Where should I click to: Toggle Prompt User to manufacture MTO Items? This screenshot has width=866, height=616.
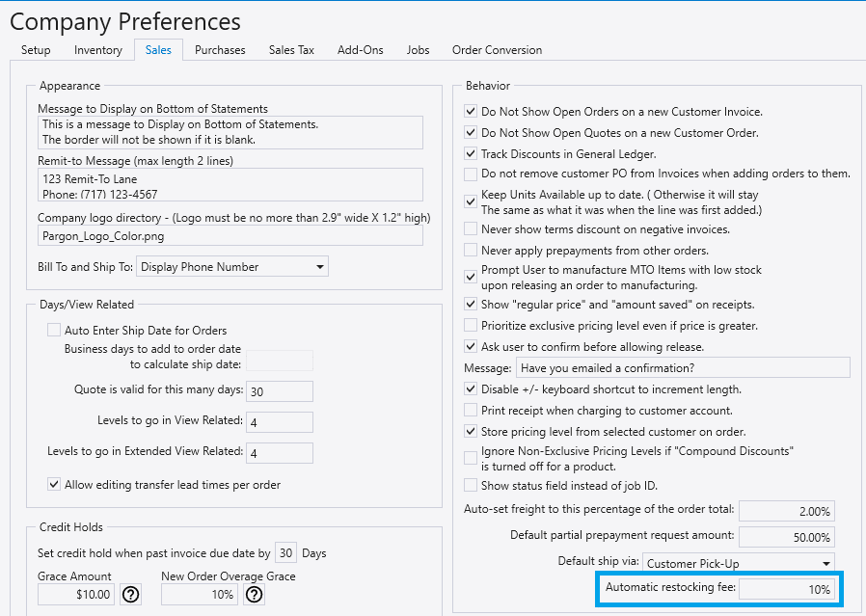click(x=471, y=277)
